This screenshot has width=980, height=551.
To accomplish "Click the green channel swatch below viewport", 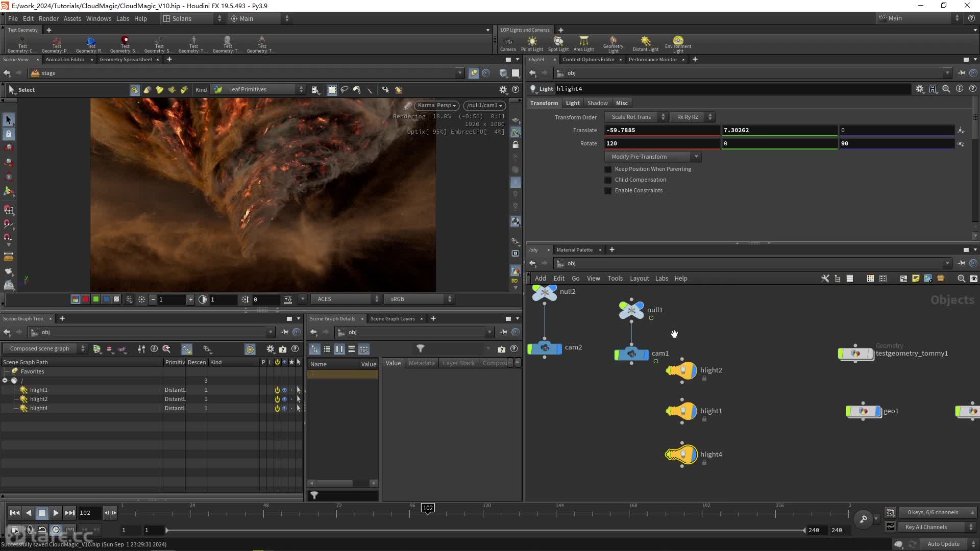I will click(x=96, y=299).
